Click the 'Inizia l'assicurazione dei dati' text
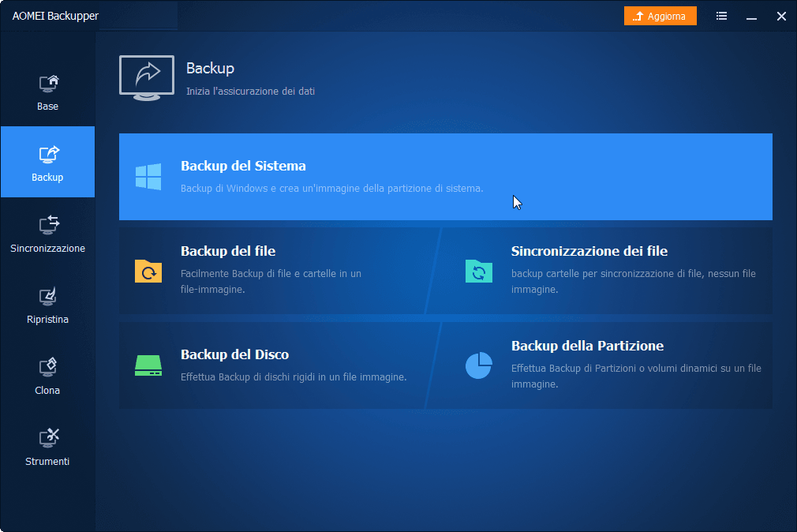Viewport: 797px width, 532px height. click(x=251, y=91)
